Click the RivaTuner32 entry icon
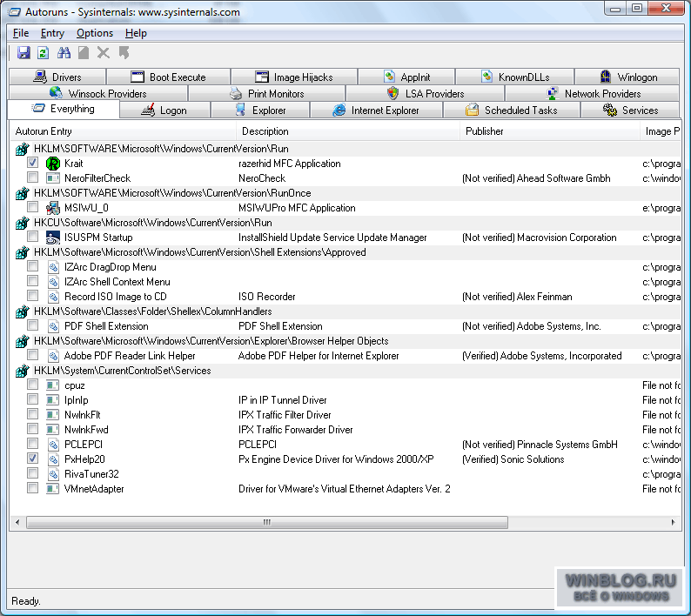 pyautogui.click(x=53, y=474)
